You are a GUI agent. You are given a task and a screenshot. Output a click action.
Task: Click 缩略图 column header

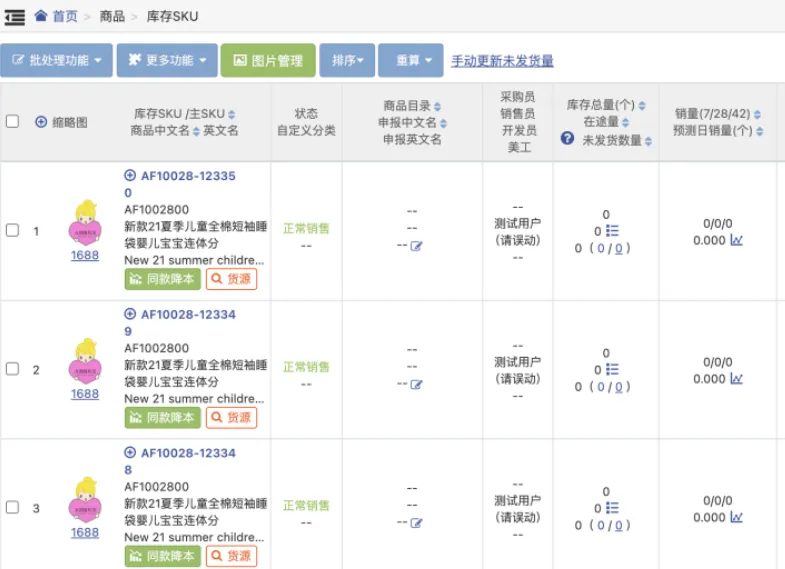[x=70, y=122]
